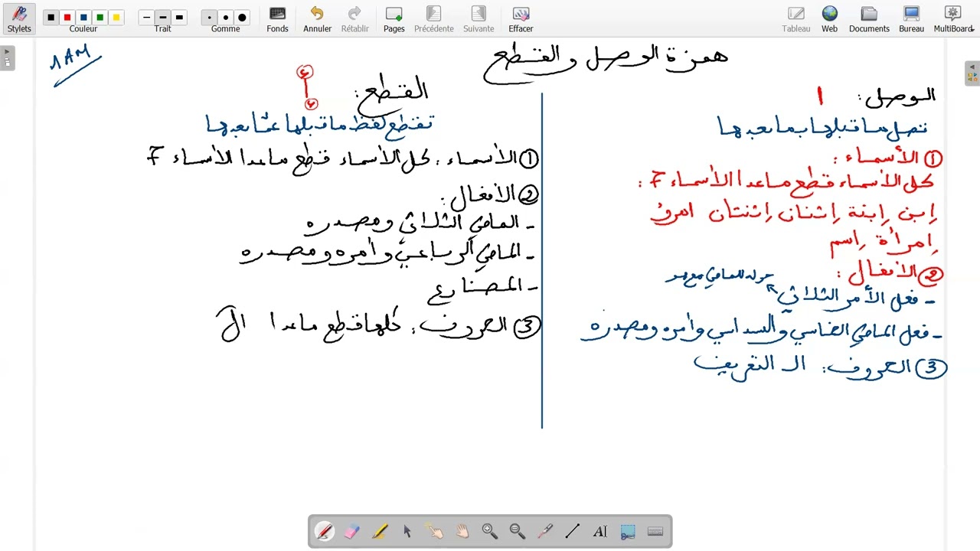980x551 pixels.
Task: Switch to Tableau board mode
Action: [796, 19]
